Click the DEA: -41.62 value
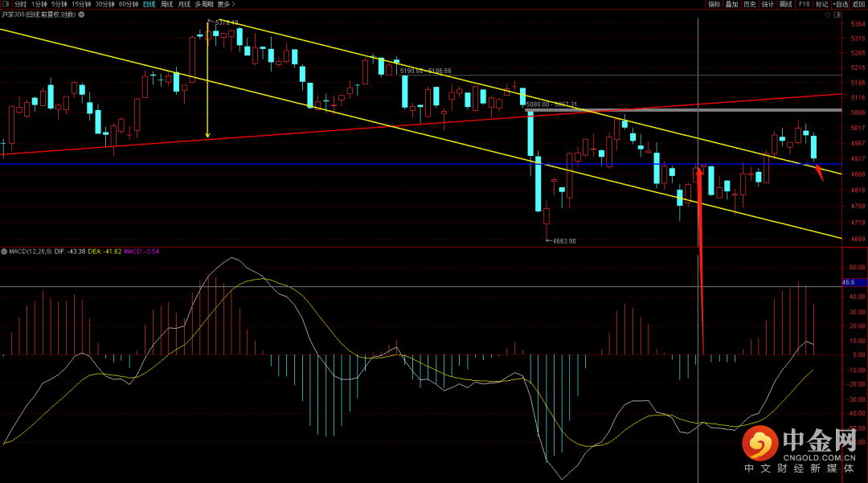868x483 pixels. pyautogui.click(x=104, y=252)
